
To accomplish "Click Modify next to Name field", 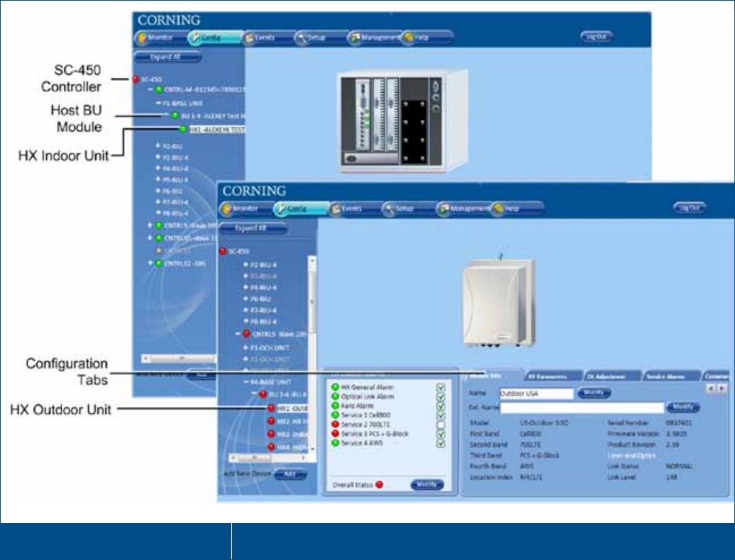I will [594, 393].
